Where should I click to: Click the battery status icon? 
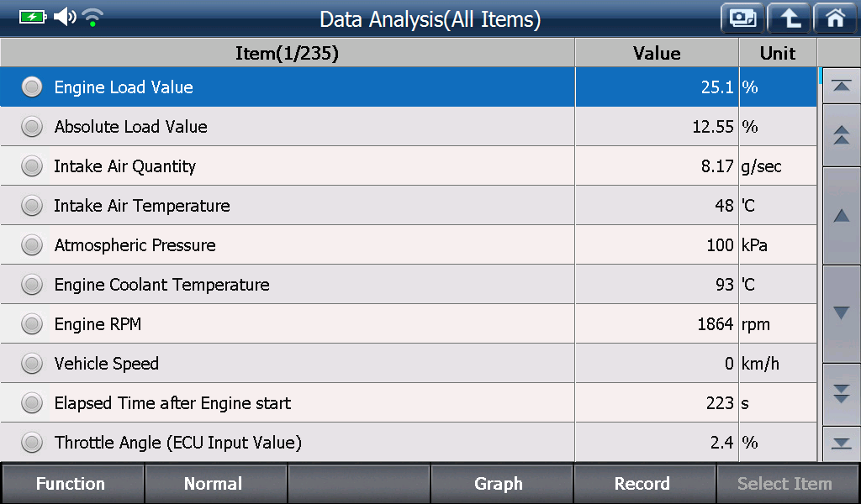(x=33, y=17)
